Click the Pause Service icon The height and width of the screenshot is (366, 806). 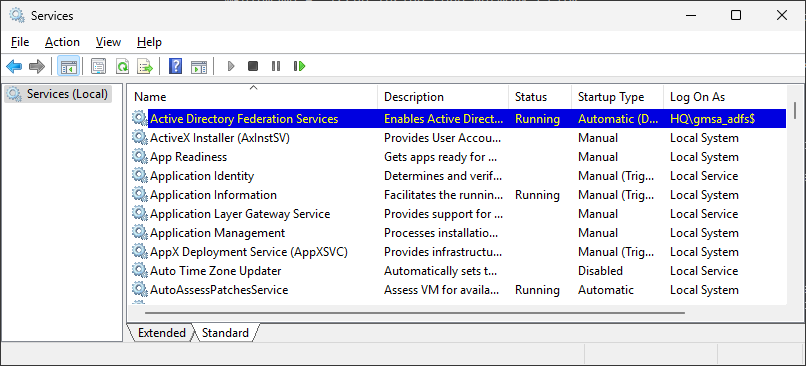click(276, 66)
